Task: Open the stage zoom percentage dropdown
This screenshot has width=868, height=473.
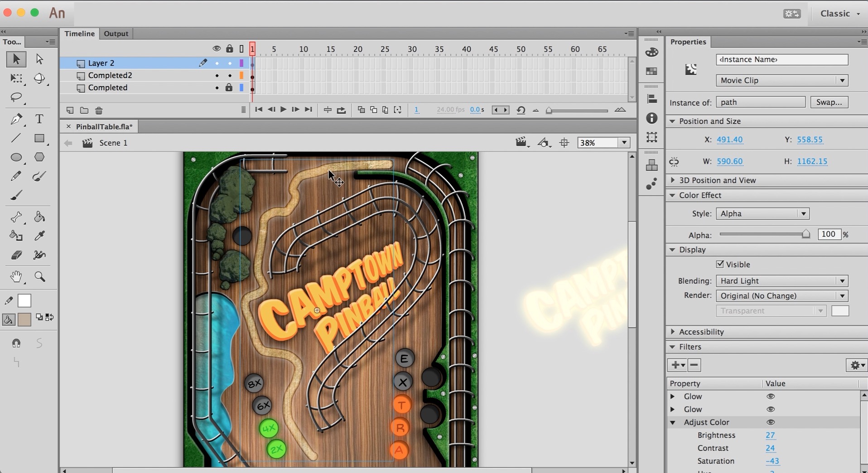Action: pos(624,143)
